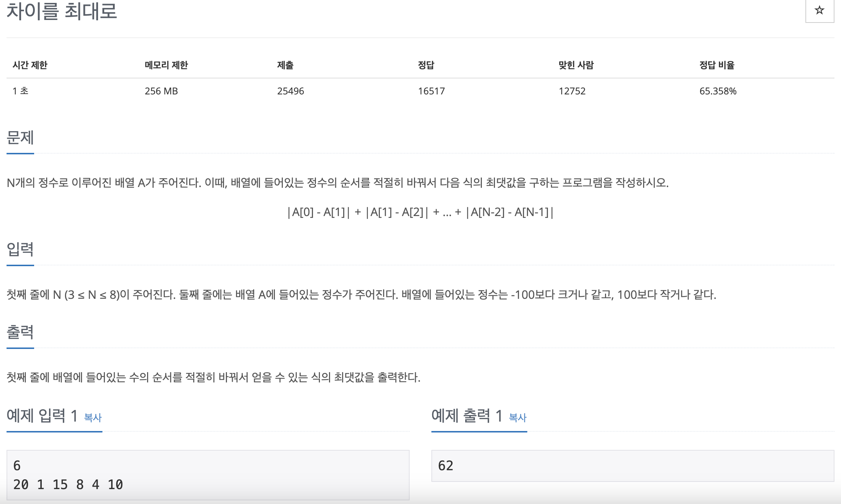Click the 제출 column header

tap(285, 65)
